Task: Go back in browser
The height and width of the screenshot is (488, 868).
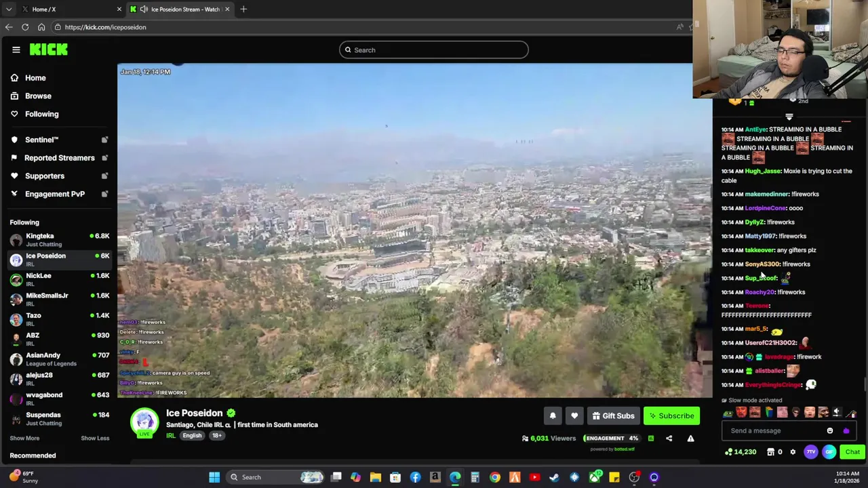Action: pos(9,27)
